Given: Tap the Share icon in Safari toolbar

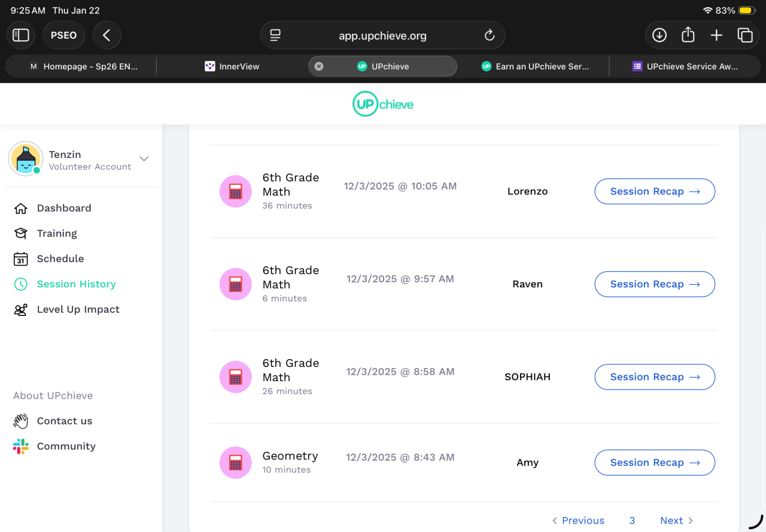Looking at the screenshot, I should [x=688, y=35].
